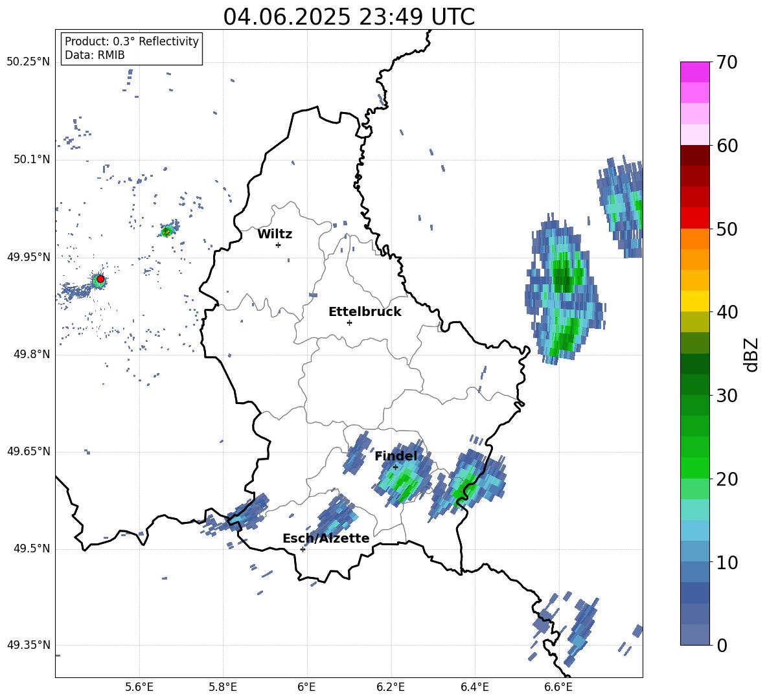Click the colorbar 50 tick label

727,229
